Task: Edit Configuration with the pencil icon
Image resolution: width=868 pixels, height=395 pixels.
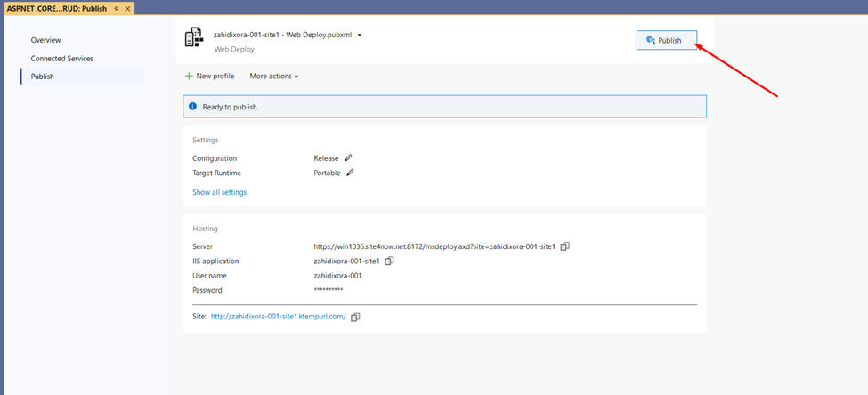Action: (x=349, y=158)
